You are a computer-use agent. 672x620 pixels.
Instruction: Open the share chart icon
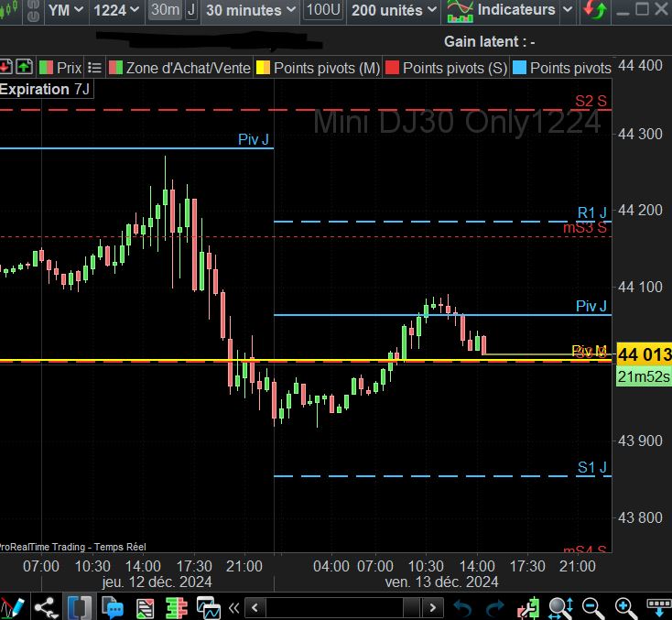(47, 608)
